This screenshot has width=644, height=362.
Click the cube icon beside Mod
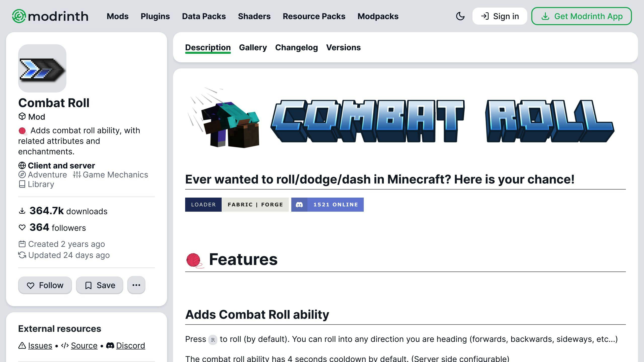point(22,116)
